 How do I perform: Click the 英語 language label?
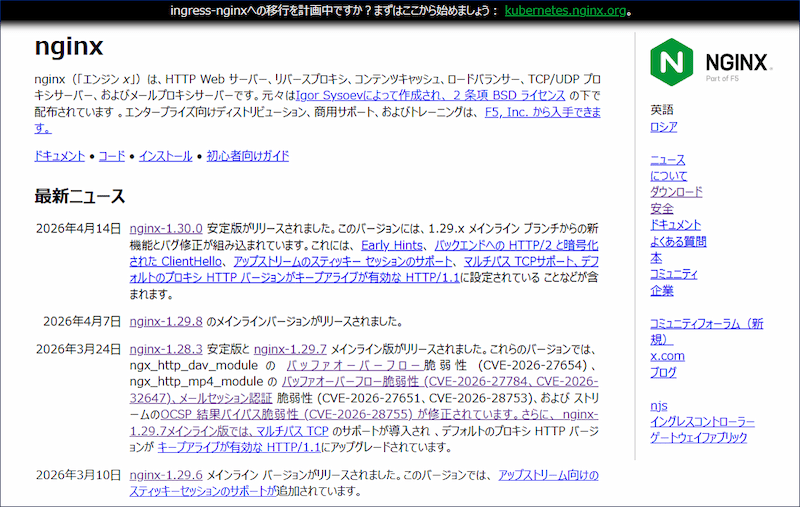point(662,110)
